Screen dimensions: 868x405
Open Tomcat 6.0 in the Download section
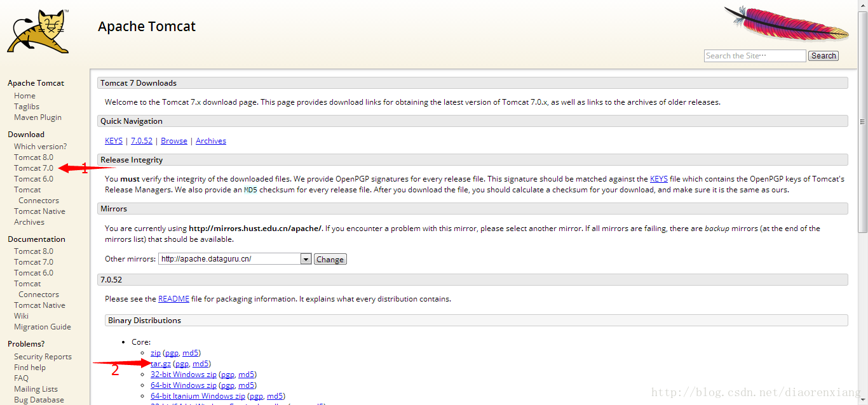[34, 179]
